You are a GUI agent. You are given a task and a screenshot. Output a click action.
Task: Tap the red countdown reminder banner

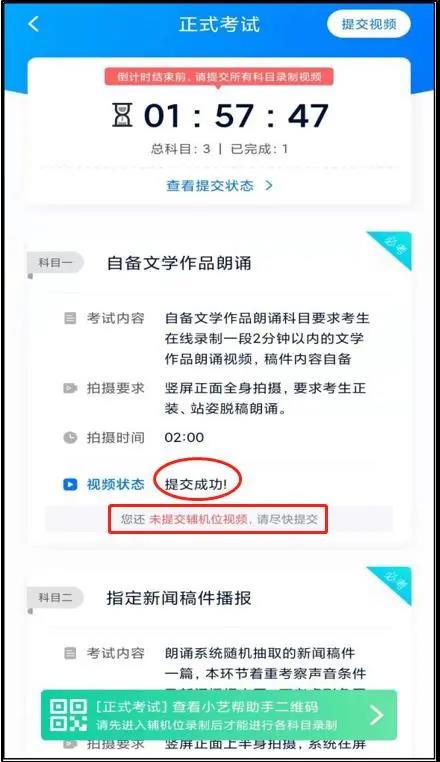[x=219, y=77]
